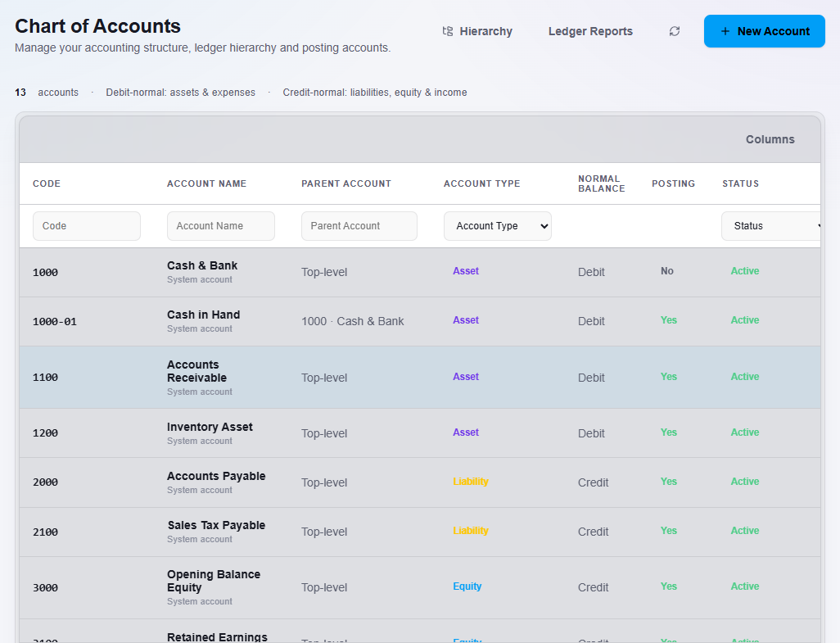Focus the Code filter field

tap(87, 226)
